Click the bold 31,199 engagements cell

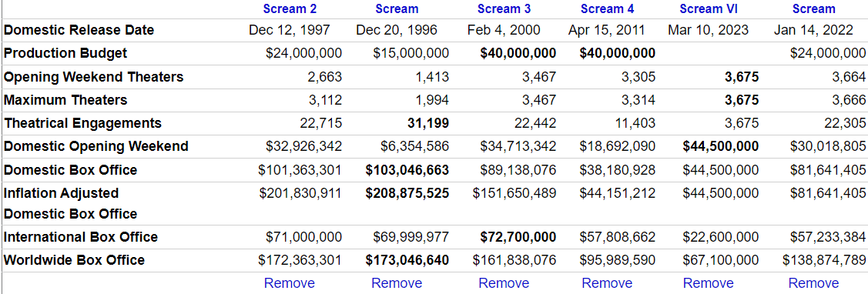point(428,123)
